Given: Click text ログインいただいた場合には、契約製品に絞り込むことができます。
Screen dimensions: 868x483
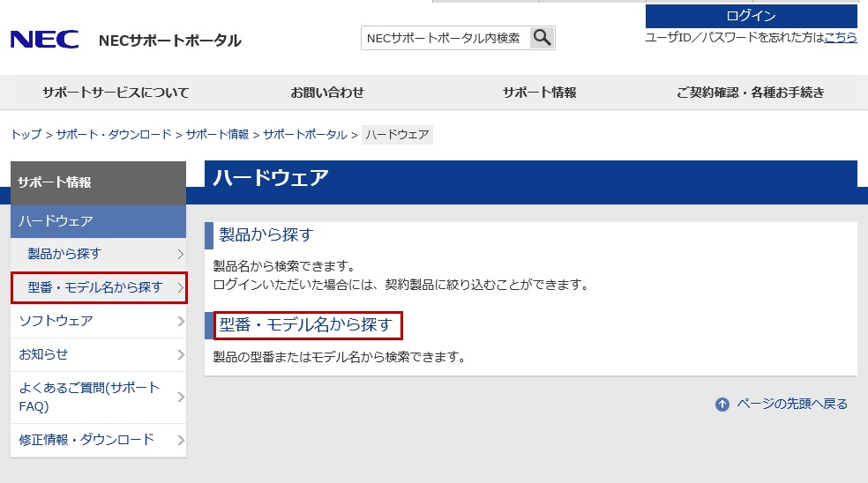Looking at the screenshot, I should click(402, 285).
